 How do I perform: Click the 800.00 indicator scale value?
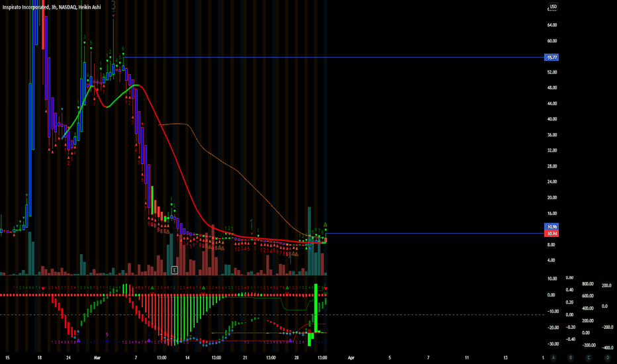tap(587, 284)
